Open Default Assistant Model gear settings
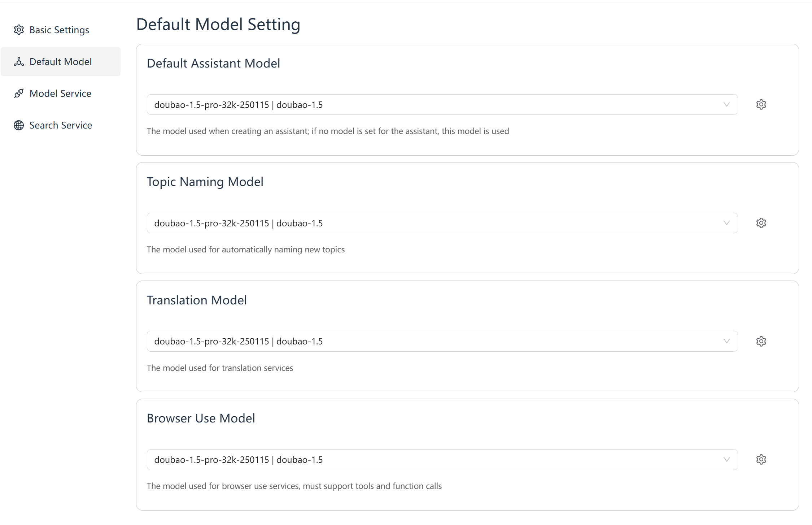Screen dimensions: 812x525 point(761,105)
